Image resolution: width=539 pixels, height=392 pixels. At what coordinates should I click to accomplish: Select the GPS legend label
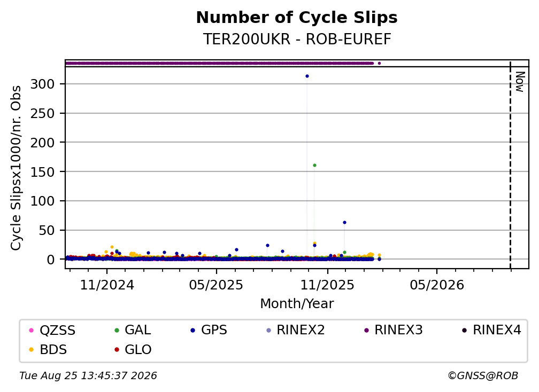click(x=214, y=330)
